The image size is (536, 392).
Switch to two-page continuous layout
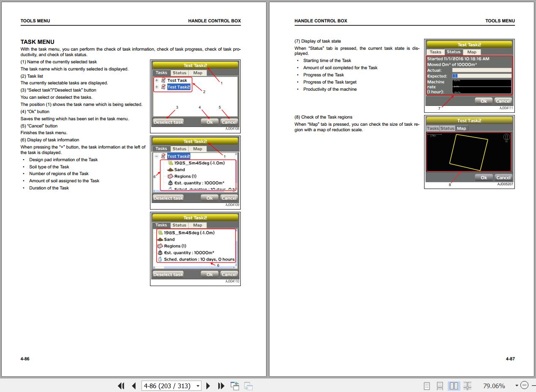click(x=468, y=386)
